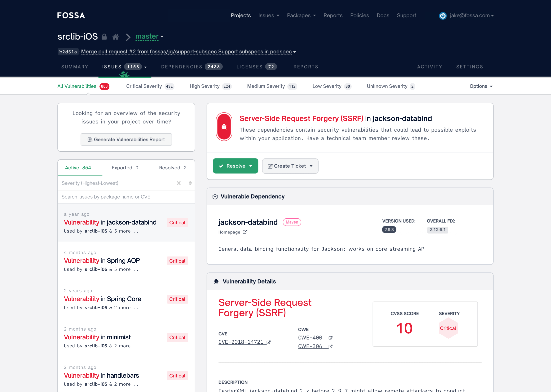Click the commit hash b2d61a label
This screenshot has height=392, width=551.
tap(68, 52)
